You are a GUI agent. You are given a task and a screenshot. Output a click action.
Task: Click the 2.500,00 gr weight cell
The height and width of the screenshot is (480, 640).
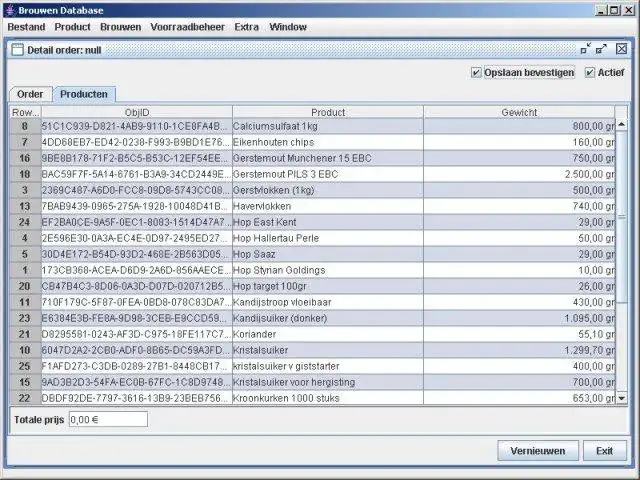pyautogui.click(x=519, y=174)
